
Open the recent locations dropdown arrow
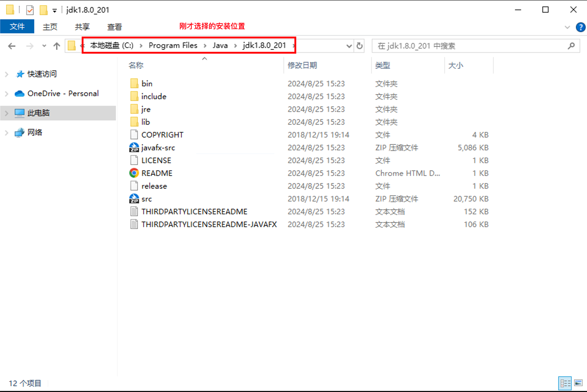tap(44, 46)
